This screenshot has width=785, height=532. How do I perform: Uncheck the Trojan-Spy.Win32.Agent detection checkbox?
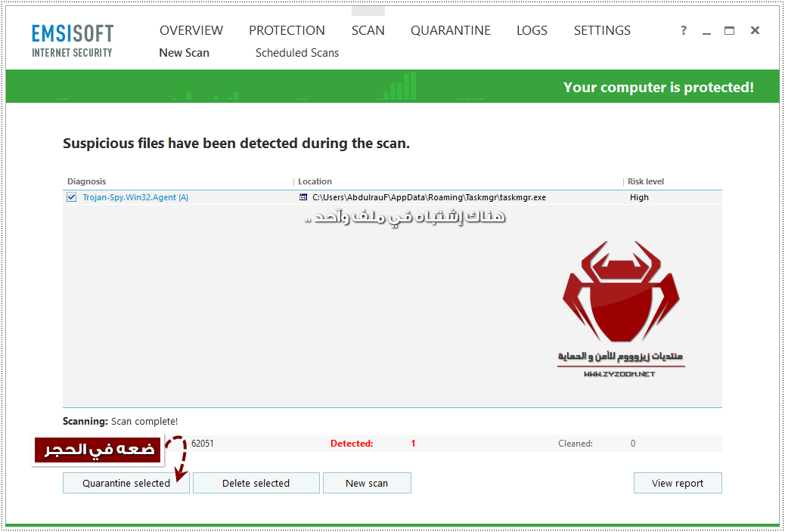[x=72, y=197]
